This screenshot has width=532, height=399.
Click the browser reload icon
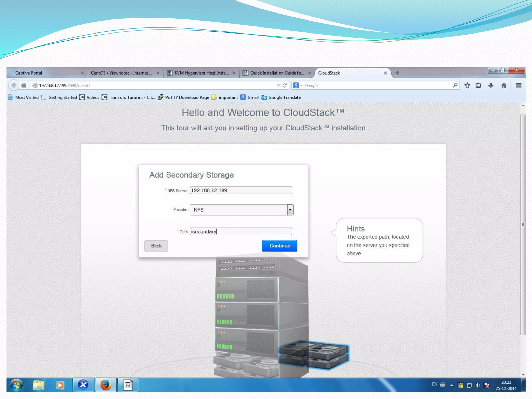coord(285,85)
